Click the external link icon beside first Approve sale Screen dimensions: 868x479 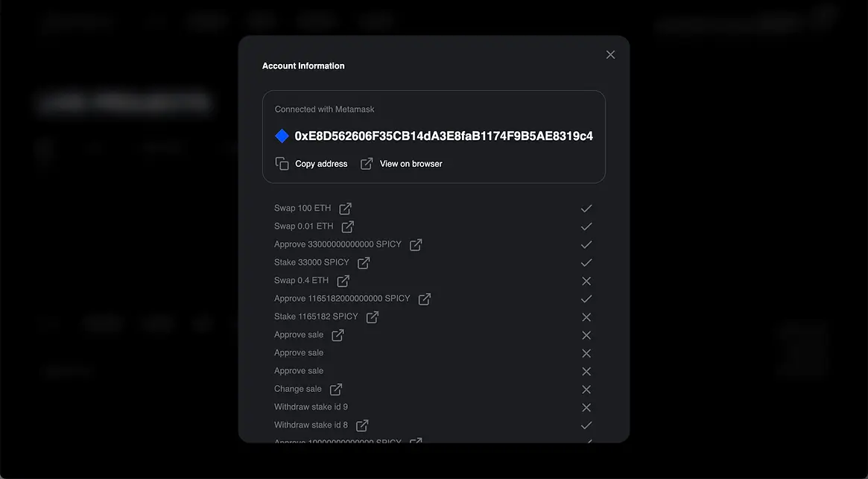338,335
